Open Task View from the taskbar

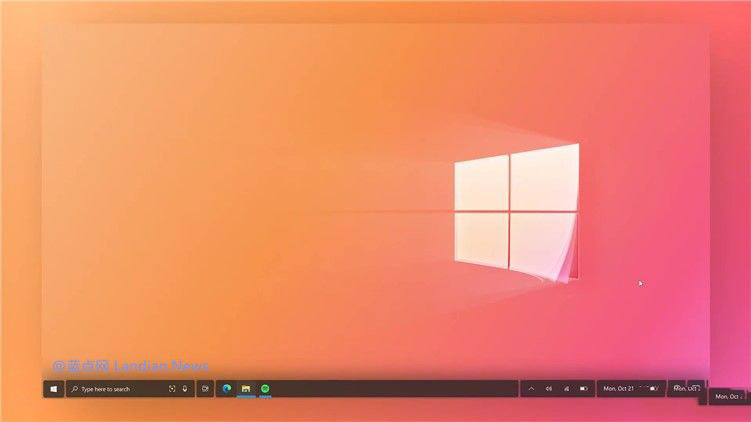[x=205, y=389]
